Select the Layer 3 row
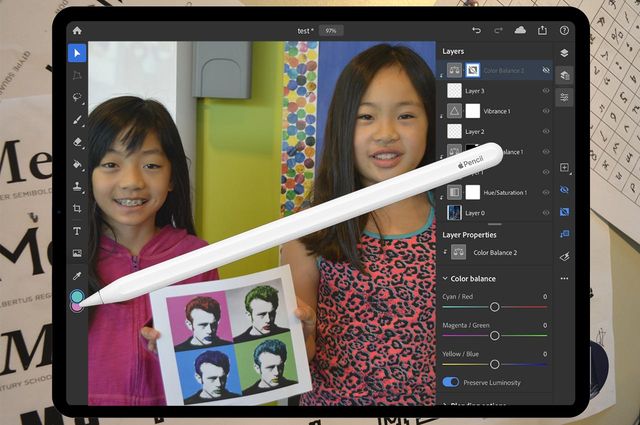640x425 pixels. [496, 91]
